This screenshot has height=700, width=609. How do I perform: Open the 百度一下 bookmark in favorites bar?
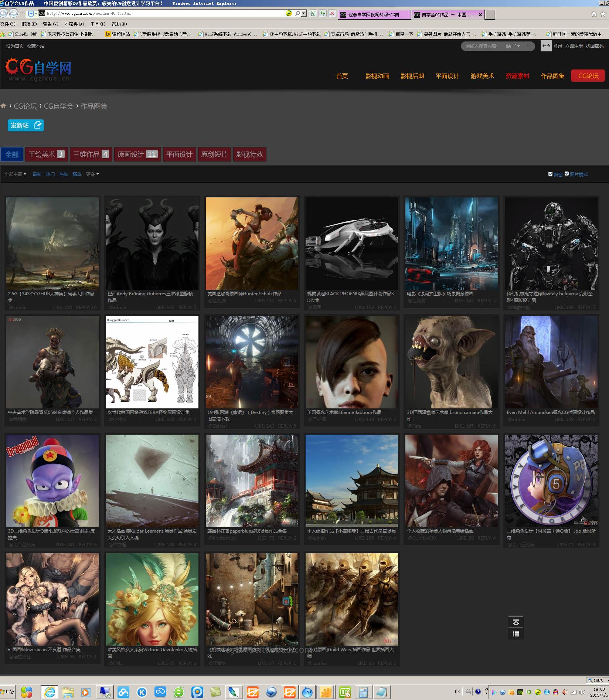click(x=401, y=34)
